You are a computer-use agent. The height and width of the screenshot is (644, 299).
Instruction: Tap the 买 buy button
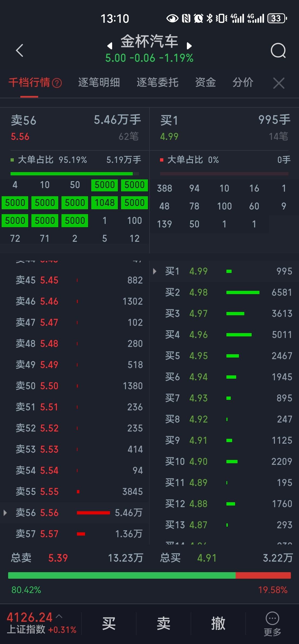click(109, 623)
